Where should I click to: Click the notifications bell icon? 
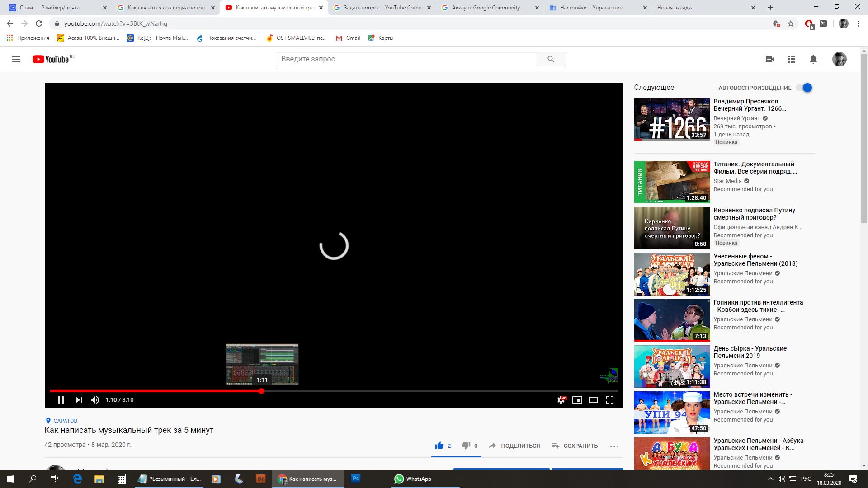813,59
